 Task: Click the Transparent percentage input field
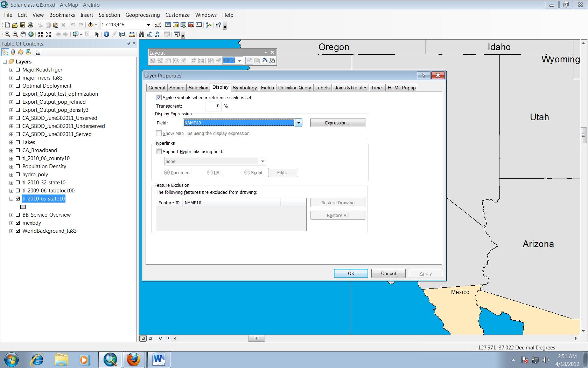(213, 106)
